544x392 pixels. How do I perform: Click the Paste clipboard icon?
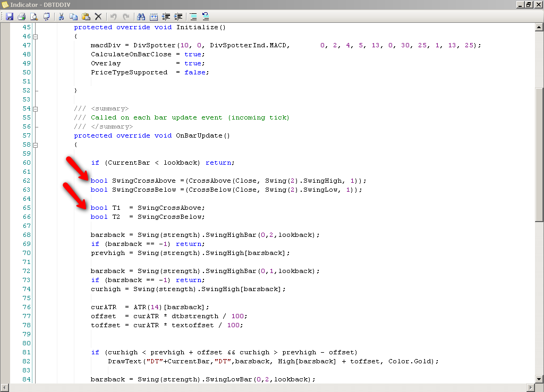[86, 16]
